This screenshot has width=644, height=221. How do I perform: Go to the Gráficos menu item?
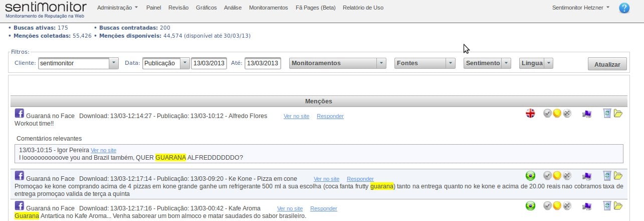206,8
